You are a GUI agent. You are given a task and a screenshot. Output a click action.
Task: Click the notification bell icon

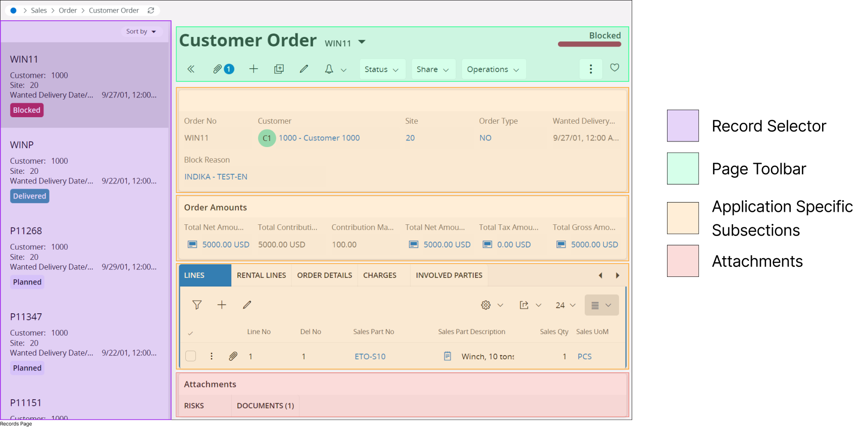(329, 69)
